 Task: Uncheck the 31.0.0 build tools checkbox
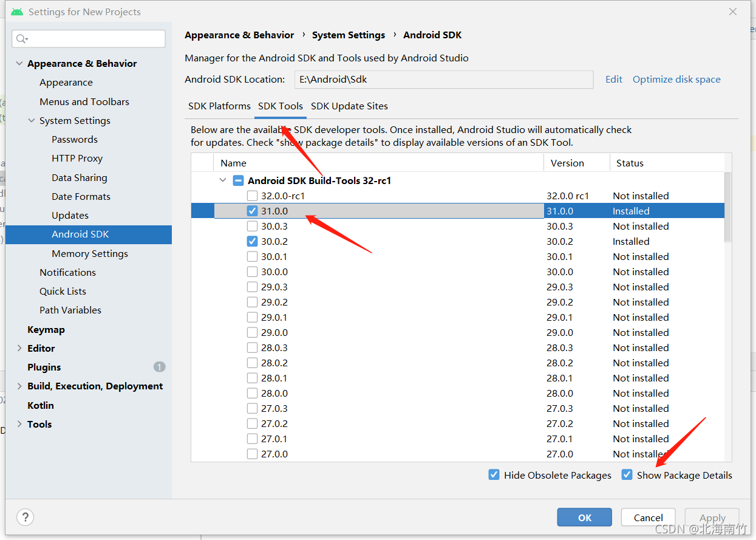pyautogui.click(x=252, y=211)
